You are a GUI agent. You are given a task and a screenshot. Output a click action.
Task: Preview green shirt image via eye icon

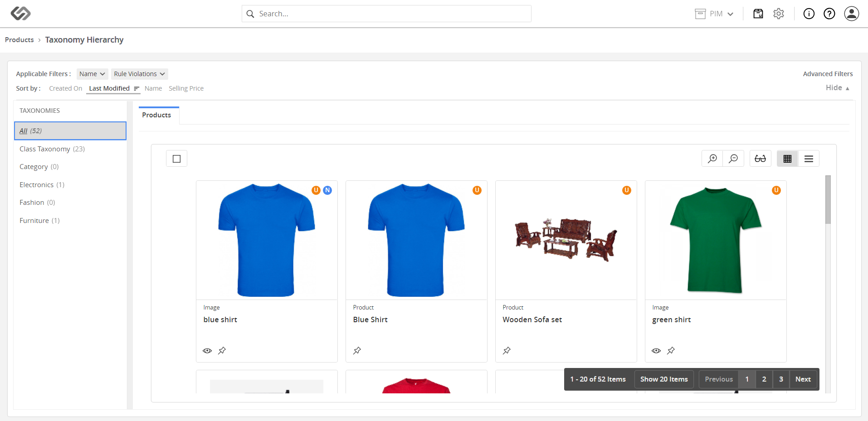click(656, 351)
